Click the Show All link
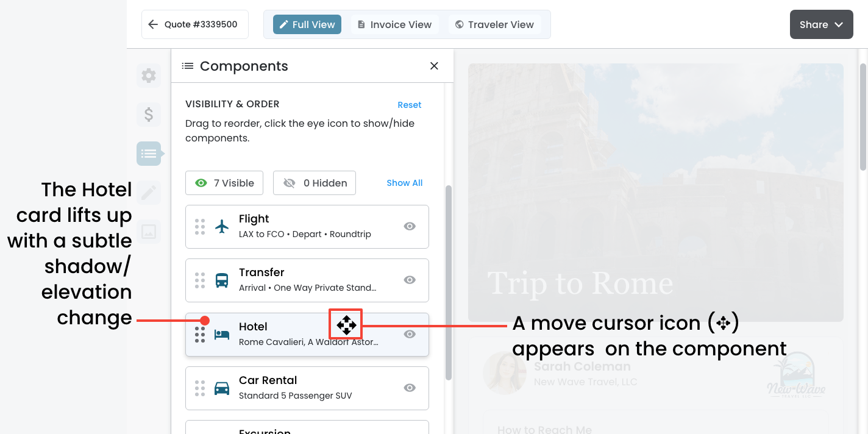868x434 pixels. coord(404,183)
